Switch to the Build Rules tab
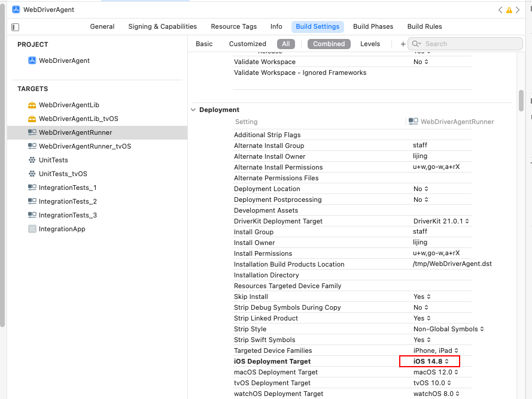This screenshot has height=399, width=532. [425, 26]
